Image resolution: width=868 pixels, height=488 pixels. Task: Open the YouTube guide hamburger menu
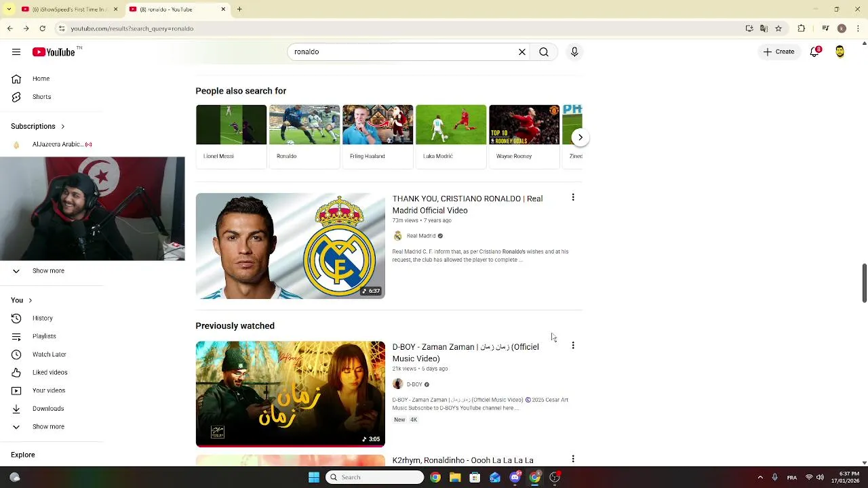(16, 52)
